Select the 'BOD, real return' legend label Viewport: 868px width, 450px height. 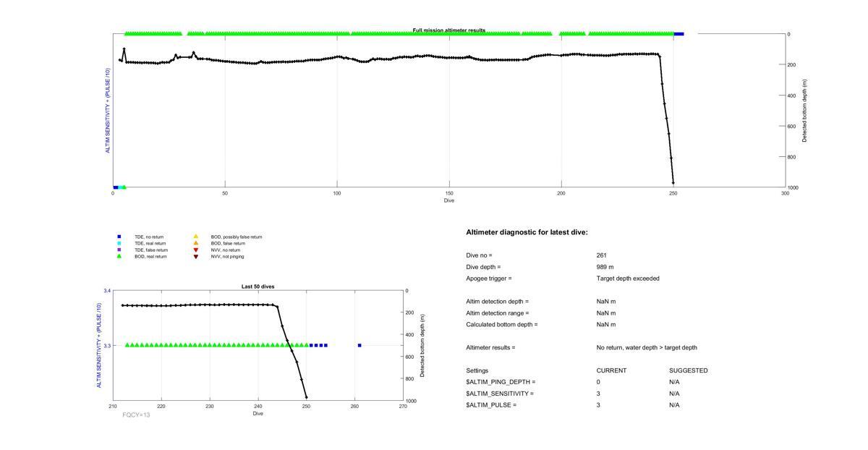(150, 256)
